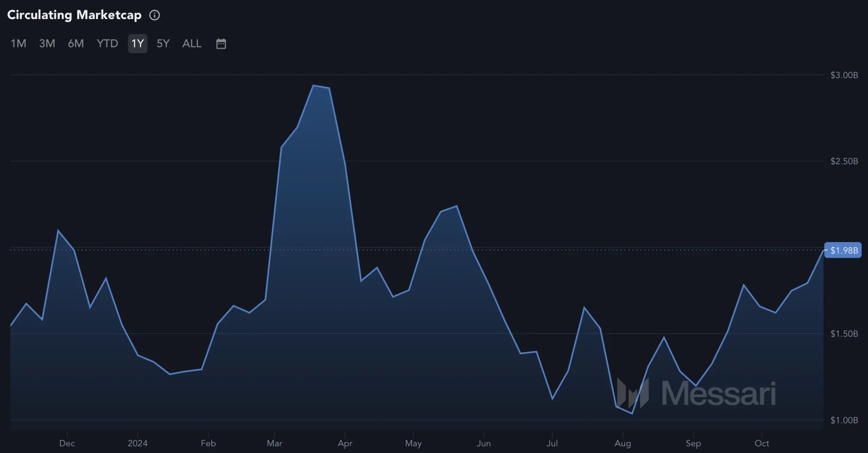Click the Jul label on the time axis

tap(552, 443)
